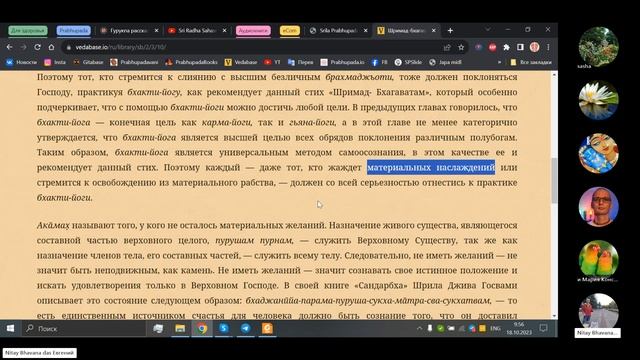Click the italic word брахмаджьоти in the text

tap(359, 77)
